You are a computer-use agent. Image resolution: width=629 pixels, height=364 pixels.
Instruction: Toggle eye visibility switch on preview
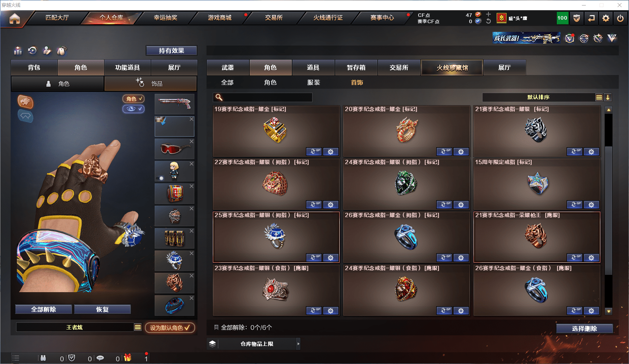[133, 109]
